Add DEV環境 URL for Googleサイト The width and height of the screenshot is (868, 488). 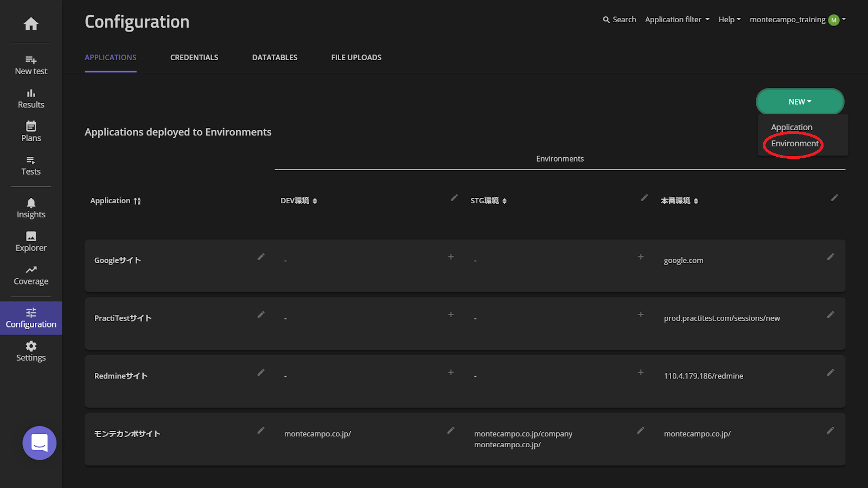pos(451,257)
